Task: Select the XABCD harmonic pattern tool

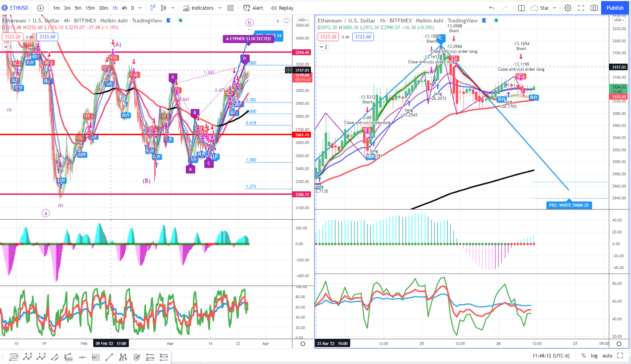Action: (x=123, y=357)
